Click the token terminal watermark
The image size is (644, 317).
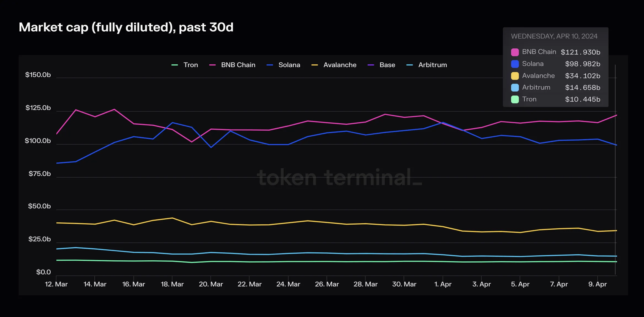[x=340, y=178]
